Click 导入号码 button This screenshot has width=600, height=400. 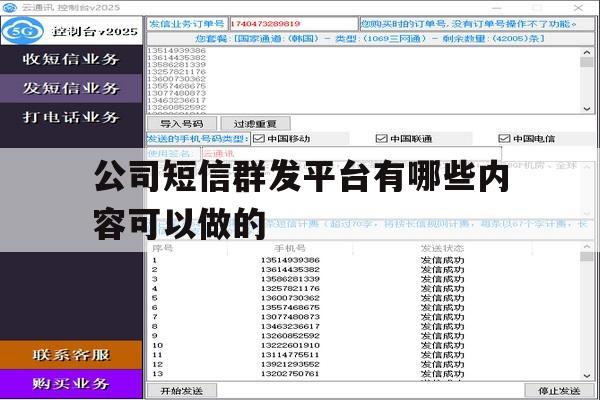tap(182, 124)
